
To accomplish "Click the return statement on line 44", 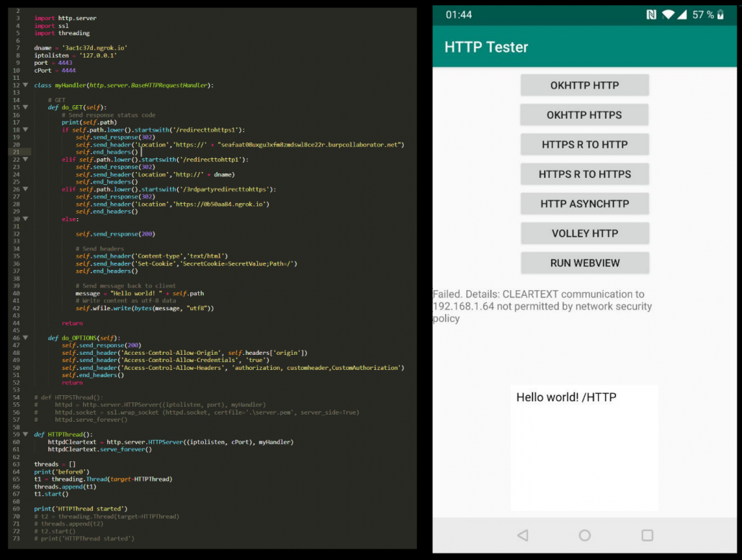I will click(x=72, y=323).
